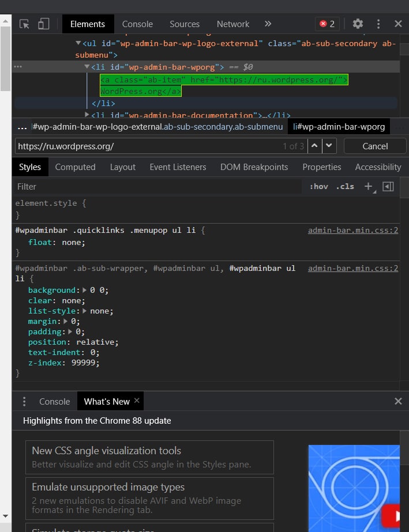The width and height of the screenshot is (409, 532).
Task: Switch to the drawer Console tab
Action: (x=54, y=401)
